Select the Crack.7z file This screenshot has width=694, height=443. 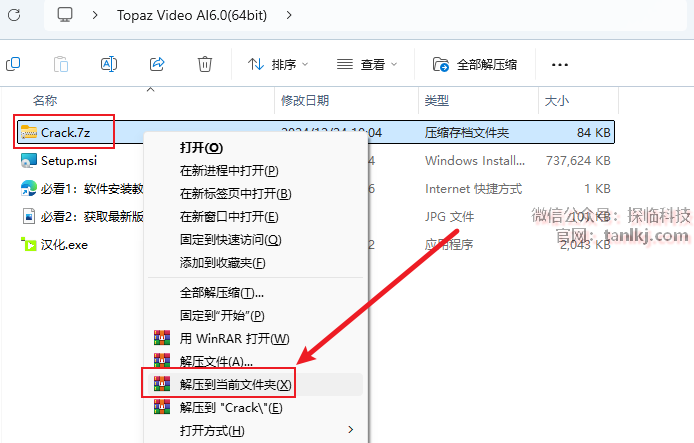point(66,132)
